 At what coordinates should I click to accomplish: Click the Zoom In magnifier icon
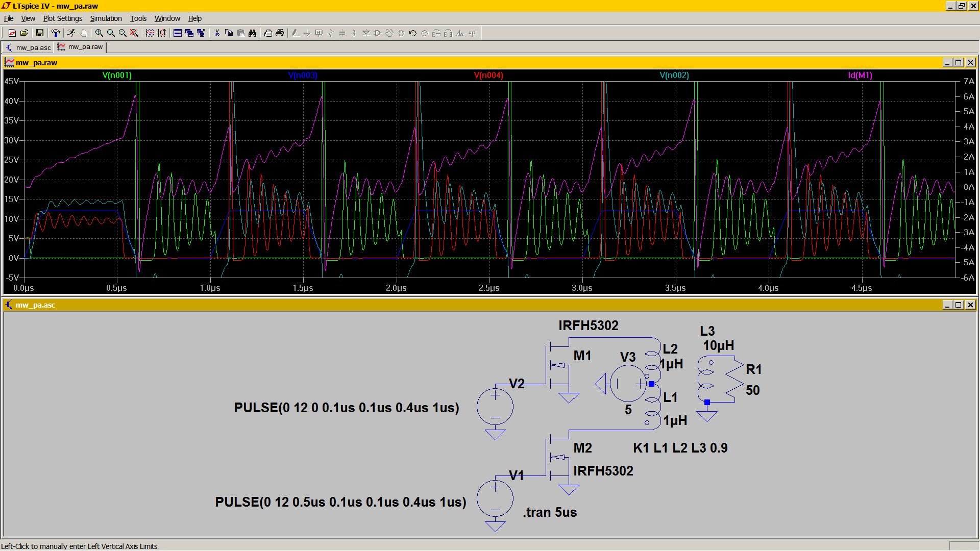tap(99, 33)
